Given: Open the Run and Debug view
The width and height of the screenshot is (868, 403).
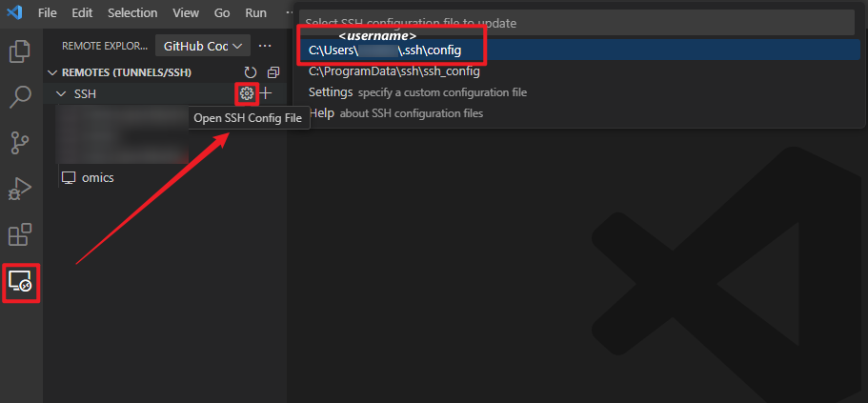Looking at the screenshot, I should [x=20, y=189].
